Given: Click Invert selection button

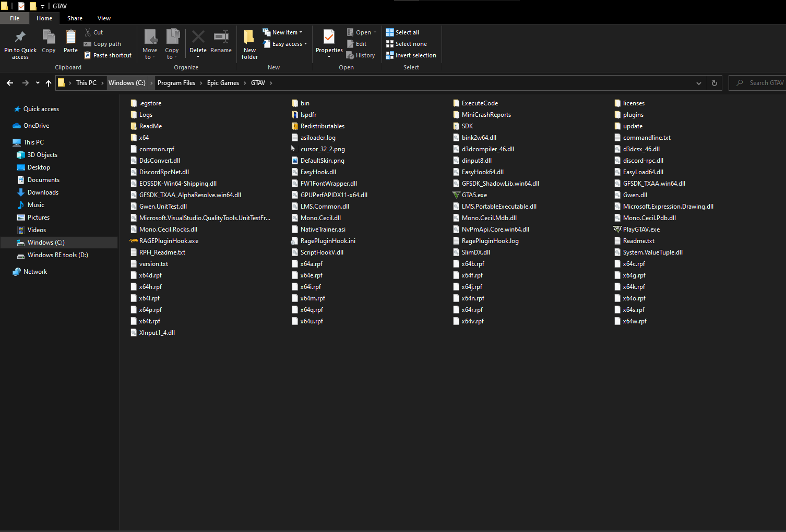Looking at the screenshot, I should pyautogui.click(x=411, y=55).
